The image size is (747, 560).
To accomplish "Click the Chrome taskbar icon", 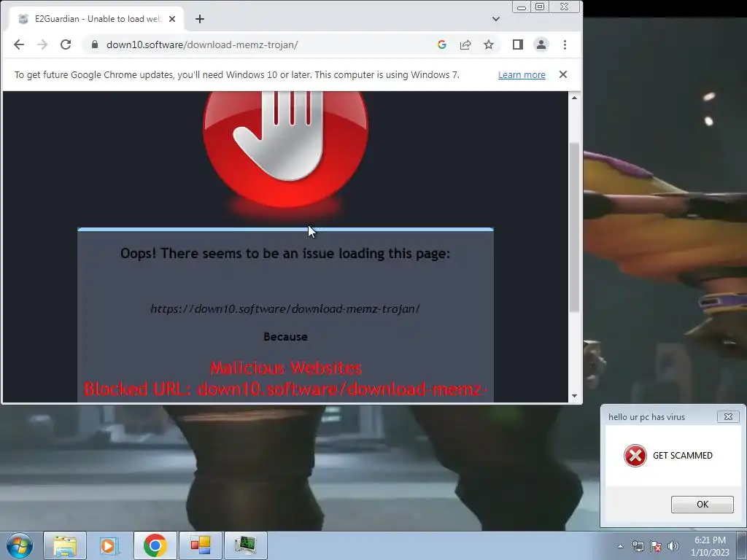I will (x=155, y=545).
